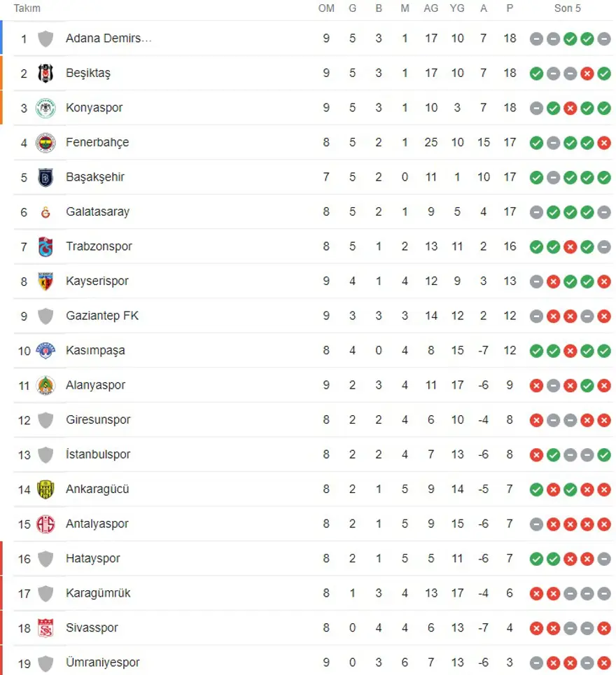
Task: Open the Ümraniyespor team link
Action: click(102, 662)
